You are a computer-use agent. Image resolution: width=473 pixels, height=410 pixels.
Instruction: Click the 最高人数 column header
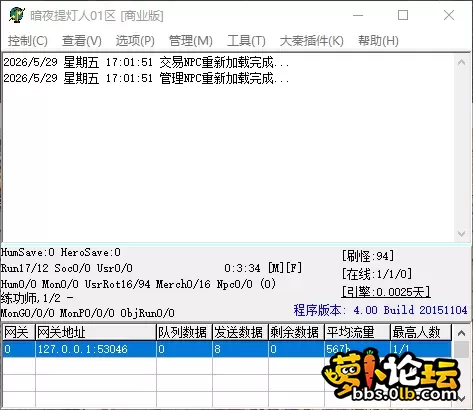click(421, 332)
